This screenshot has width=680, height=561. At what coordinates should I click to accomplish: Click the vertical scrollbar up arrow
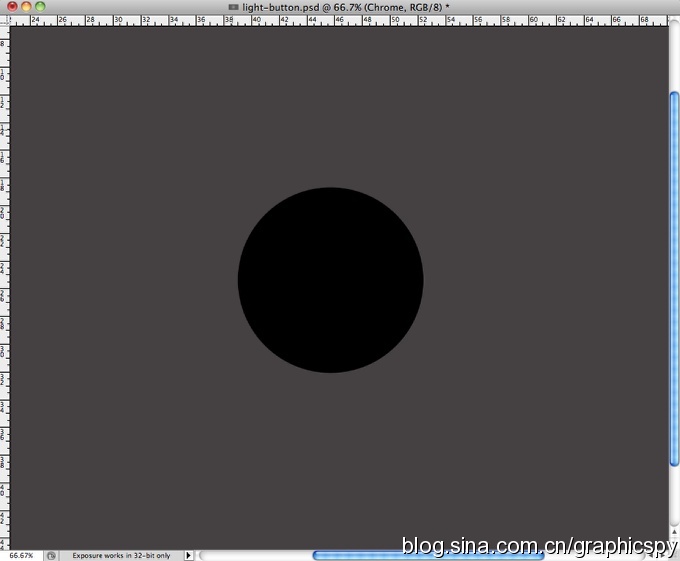pos(674,532)
